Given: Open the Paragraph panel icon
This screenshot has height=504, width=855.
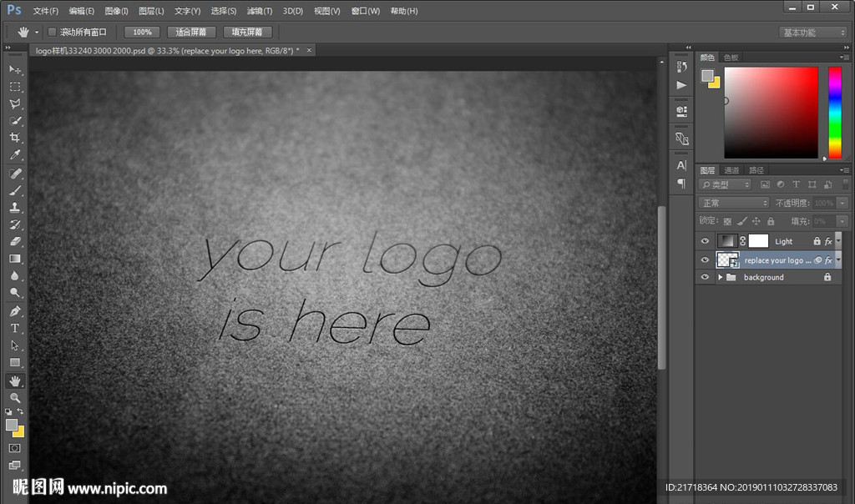Looking at the screenshot, I should 681,183.
